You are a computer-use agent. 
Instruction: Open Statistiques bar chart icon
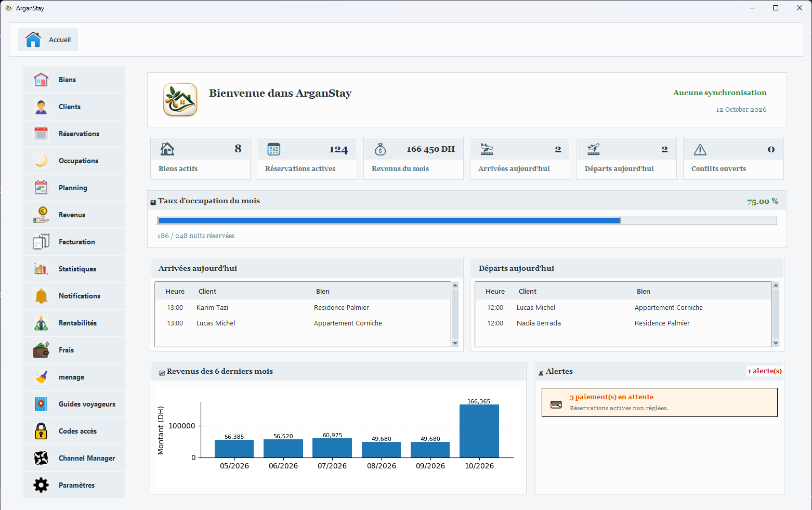41,269
